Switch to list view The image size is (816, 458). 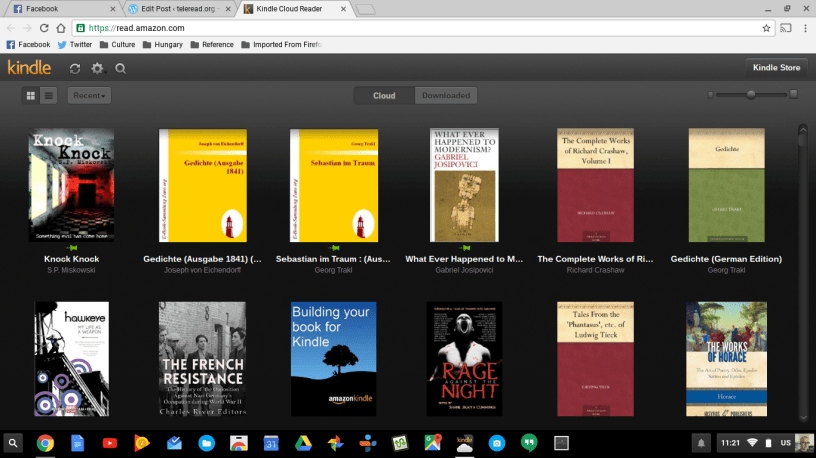pyautogui.click(x=48, y=95)
